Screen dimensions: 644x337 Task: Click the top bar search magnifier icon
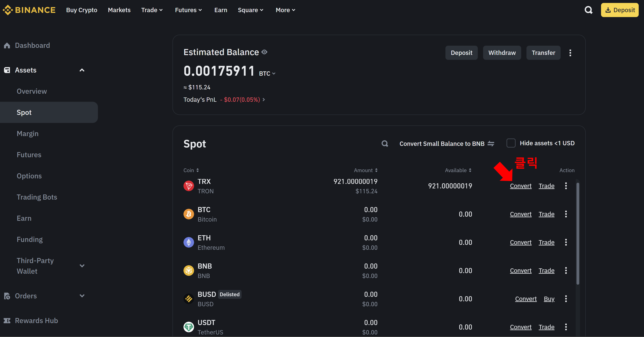588,10
